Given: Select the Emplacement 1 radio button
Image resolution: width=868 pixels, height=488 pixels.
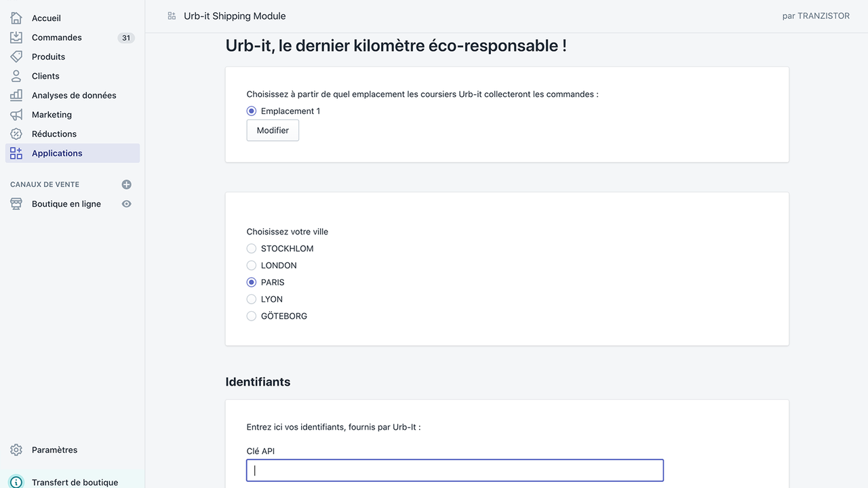Looking at the screenshot, I should pos(252,111).
